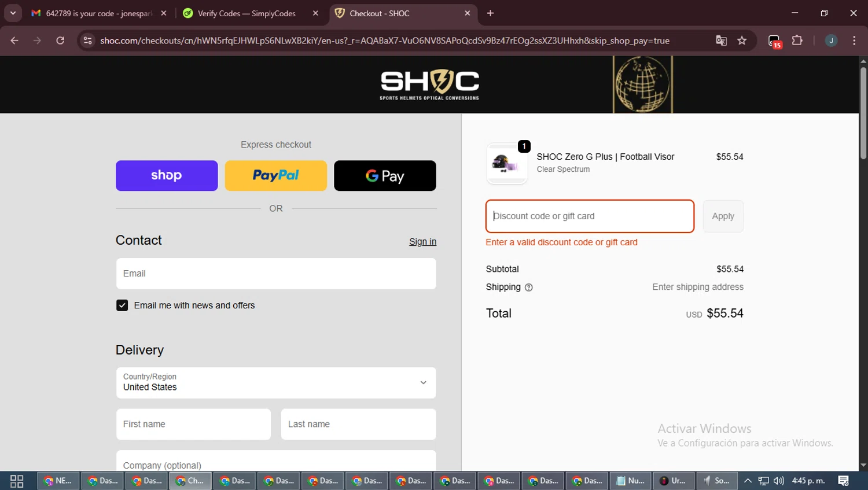Click the Total amount $55.54
Screen dimensions: 868x490
point(725,313)
